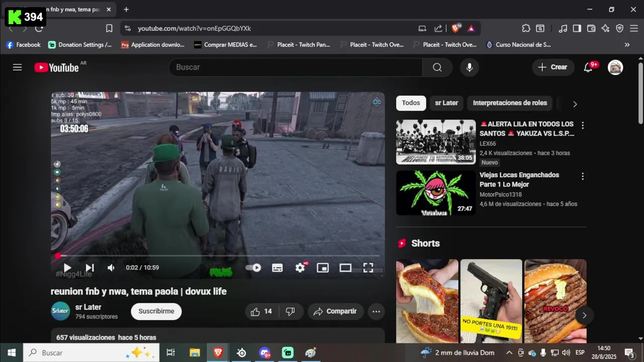
Task: Open options for Viejas Locas video
Action: (x=583, y=176)
